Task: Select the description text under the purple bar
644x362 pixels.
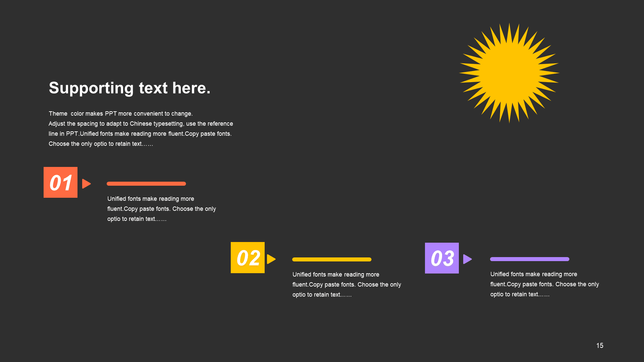Action: click(x=545, y=284)
